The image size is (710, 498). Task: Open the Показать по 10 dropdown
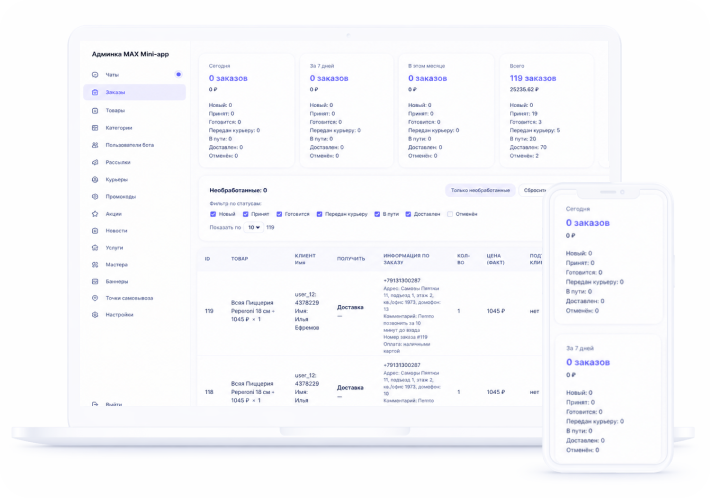point(254,227)
